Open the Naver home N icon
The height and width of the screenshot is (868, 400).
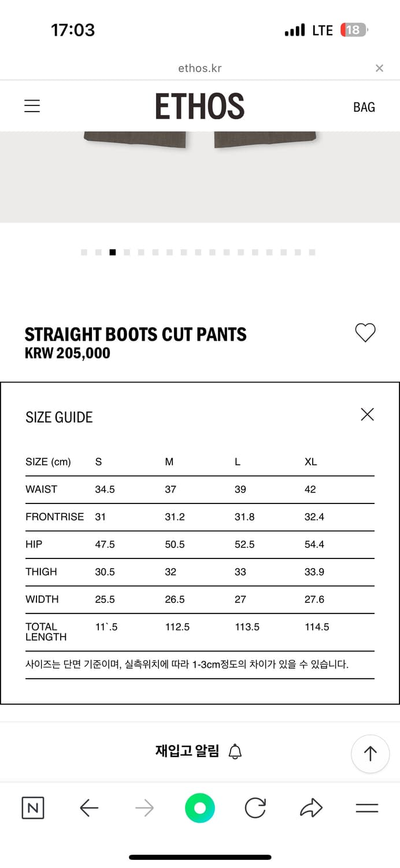click(x=33, y=808)
